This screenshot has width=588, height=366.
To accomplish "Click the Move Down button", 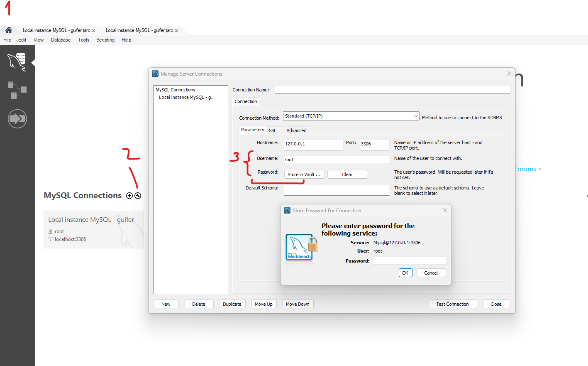I will 298,304.
